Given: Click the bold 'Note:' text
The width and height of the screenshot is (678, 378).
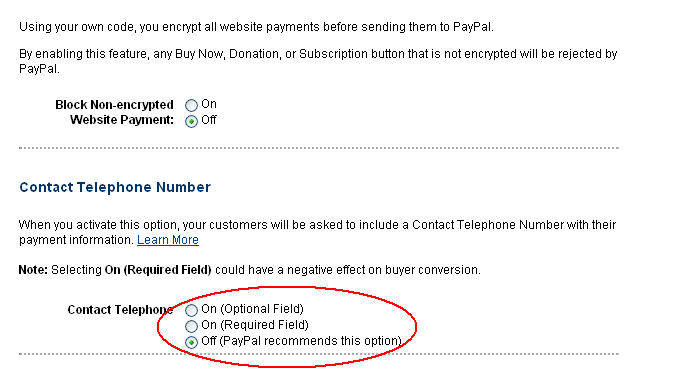Looking at the screenshot, I should point(33,270).
